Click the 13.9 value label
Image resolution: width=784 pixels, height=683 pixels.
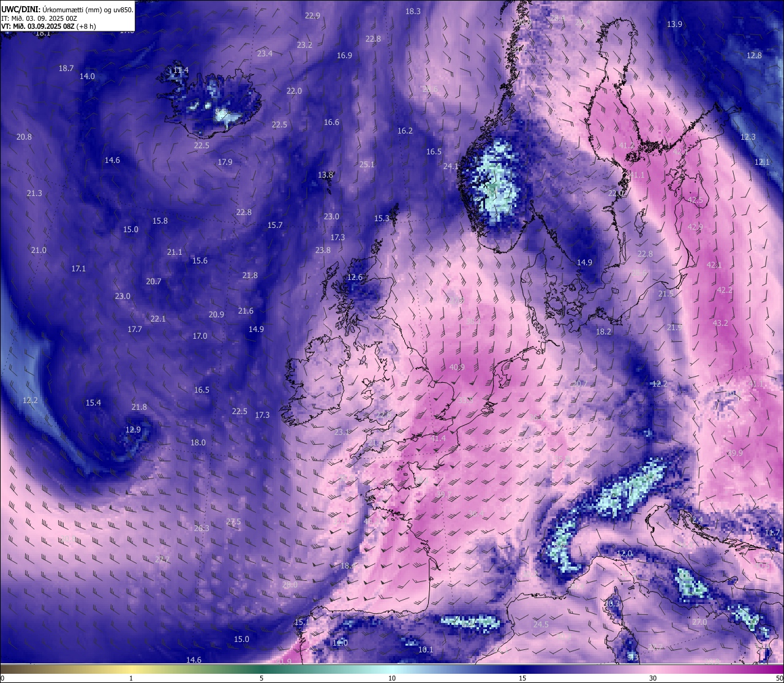pyautogui.click(x=674, y=24)
